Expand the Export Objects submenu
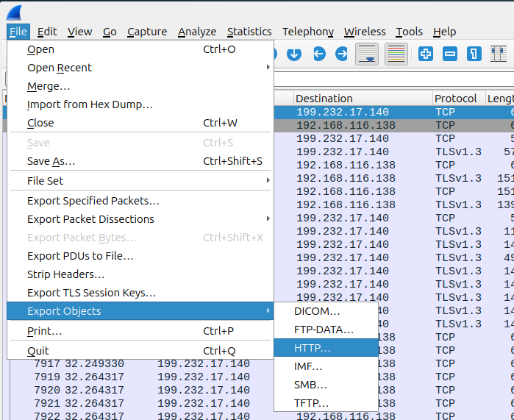Viewport: 514px width, 420px height. 140,311
